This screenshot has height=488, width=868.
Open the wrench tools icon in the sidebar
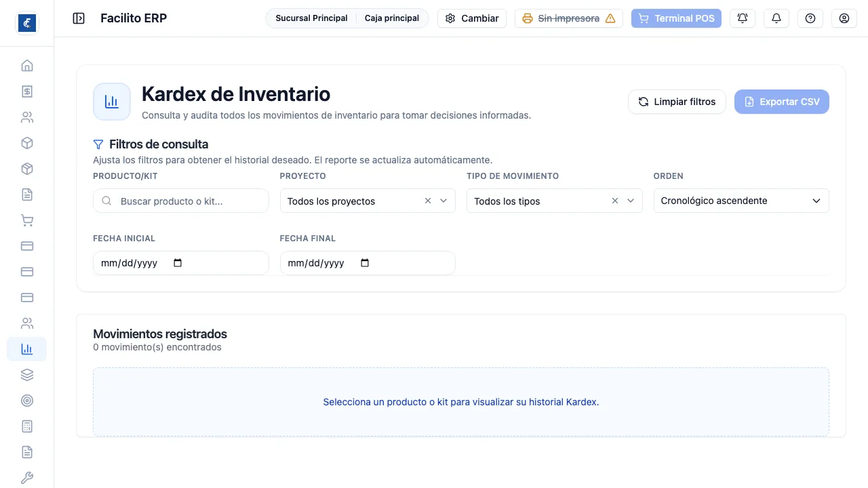pos(27,478)
